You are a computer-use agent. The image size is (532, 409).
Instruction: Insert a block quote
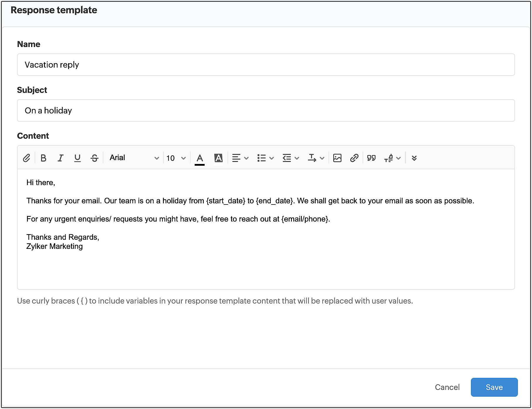(371, 158)
